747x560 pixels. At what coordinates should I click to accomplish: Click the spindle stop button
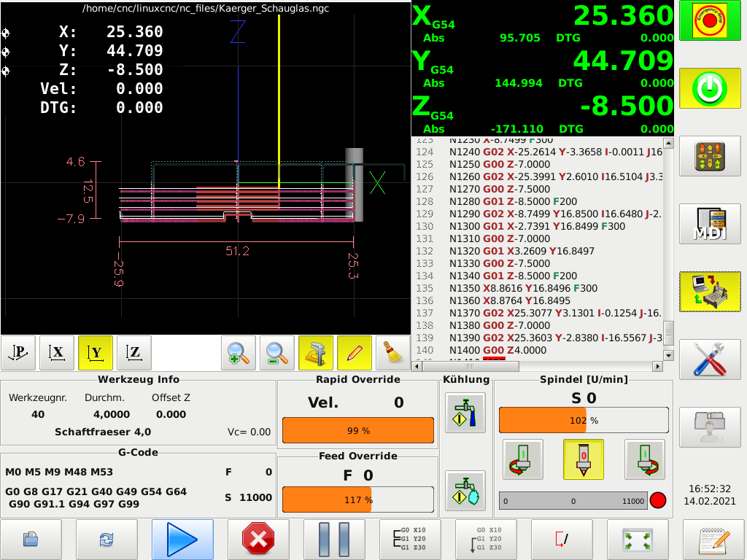tap(583, 459)
